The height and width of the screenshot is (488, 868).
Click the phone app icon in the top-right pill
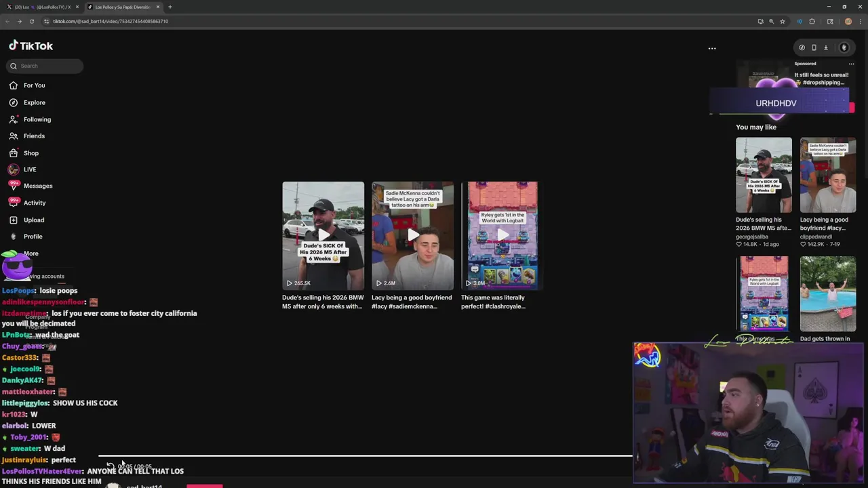click(814, 47)
